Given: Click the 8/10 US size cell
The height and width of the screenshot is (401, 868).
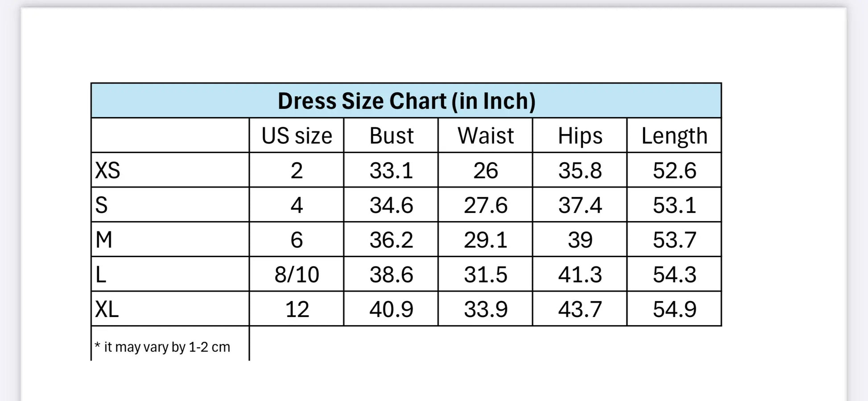Looking at the screenshot, I should point(297,275).
